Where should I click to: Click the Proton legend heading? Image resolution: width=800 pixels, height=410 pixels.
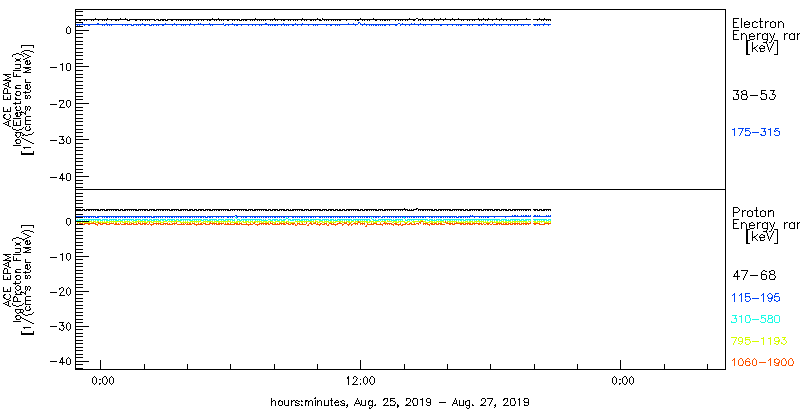753,213
